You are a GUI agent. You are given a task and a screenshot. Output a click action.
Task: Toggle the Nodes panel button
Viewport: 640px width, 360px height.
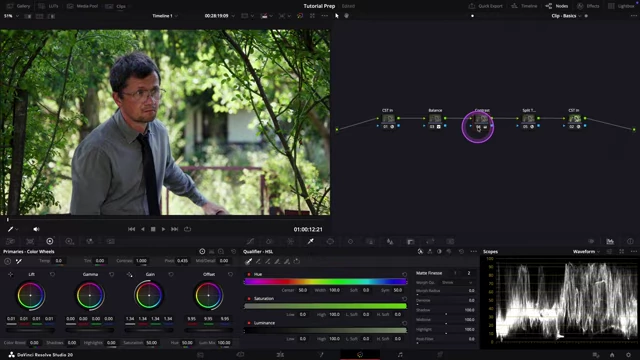click(557, 6)
